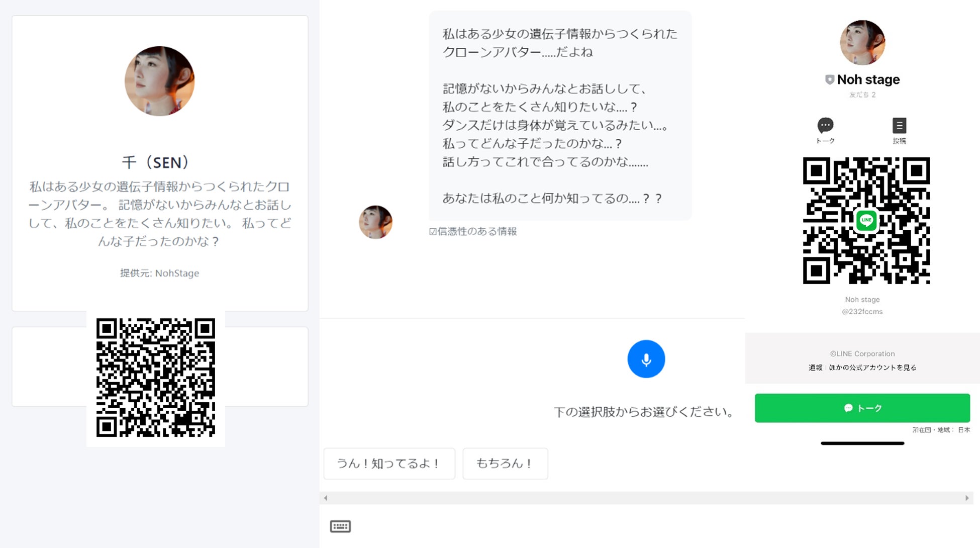This screenshot has width=980, height=548.
Task: Choose the うん！知ってるよ！ reply
Action: click(x=389, y=464)
